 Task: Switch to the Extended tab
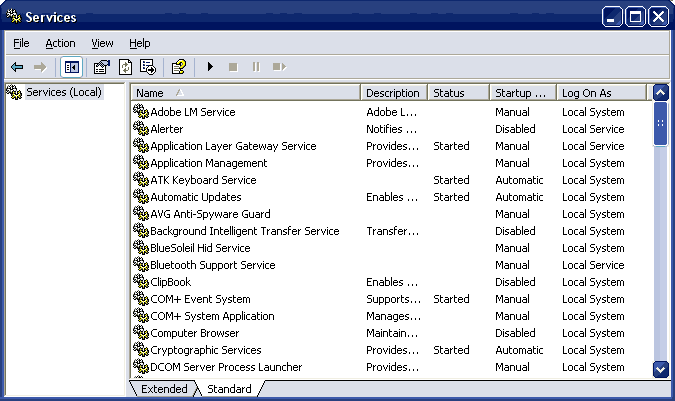click(164, 389)
